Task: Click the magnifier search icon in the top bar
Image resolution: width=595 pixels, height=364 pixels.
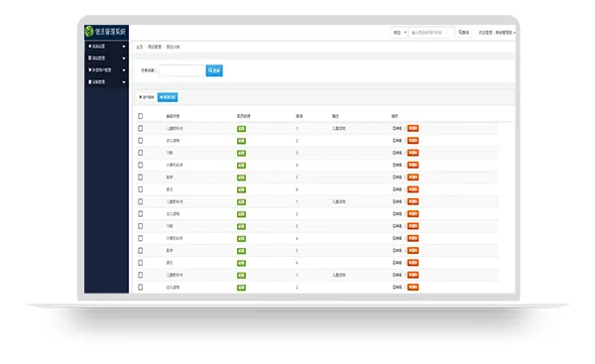Action: click(461, 33)
